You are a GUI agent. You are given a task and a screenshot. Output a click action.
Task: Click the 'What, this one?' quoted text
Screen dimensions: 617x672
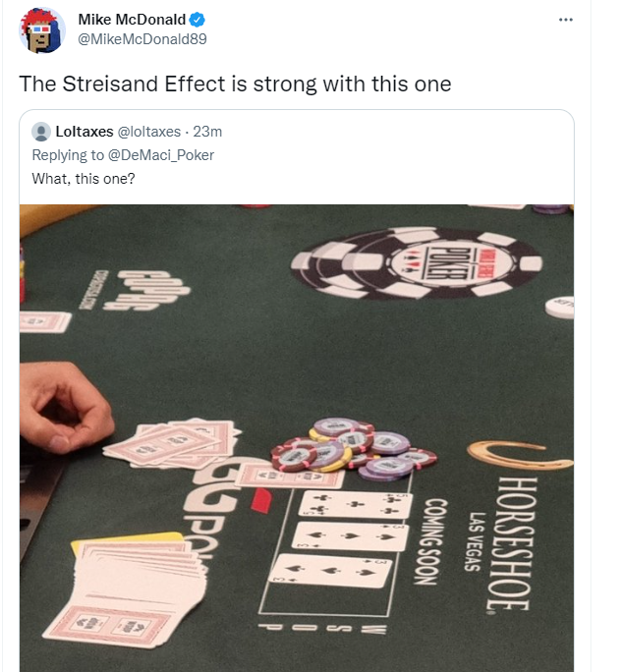click(84, 179)
